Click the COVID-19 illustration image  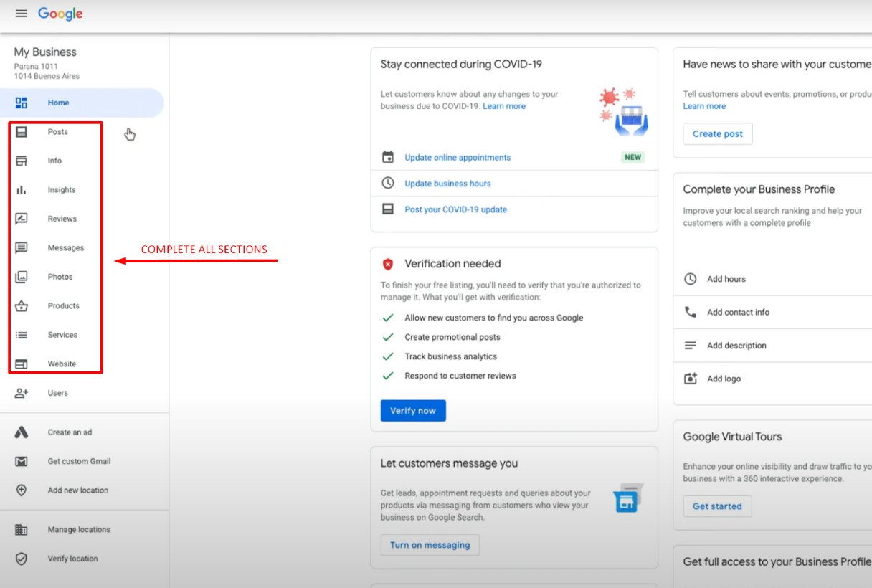624,112
